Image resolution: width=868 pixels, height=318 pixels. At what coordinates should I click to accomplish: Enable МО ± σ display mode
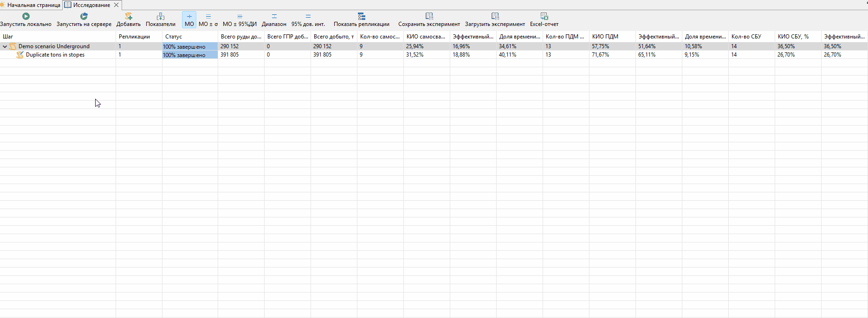pyautogui.click(x=208, y=20)
